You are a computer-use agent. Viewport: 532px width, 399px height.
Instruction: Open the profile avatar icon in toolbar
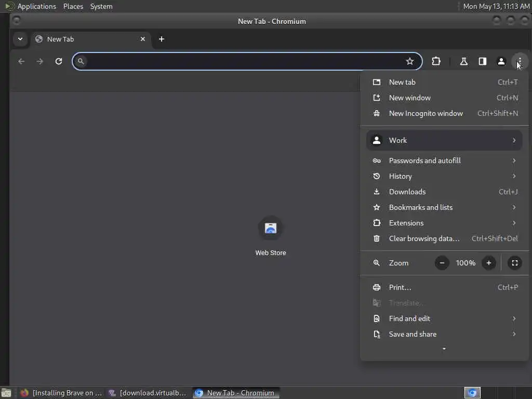(x=501, y=61)
